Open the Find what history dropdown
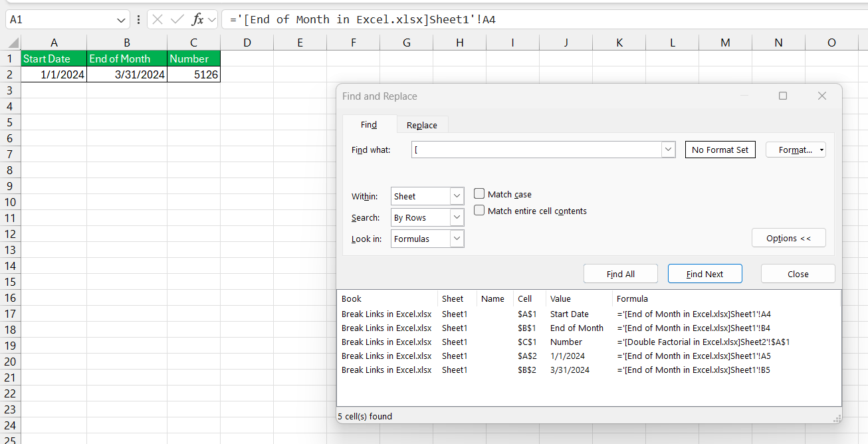Screen dimensions: 868x444 669,150
